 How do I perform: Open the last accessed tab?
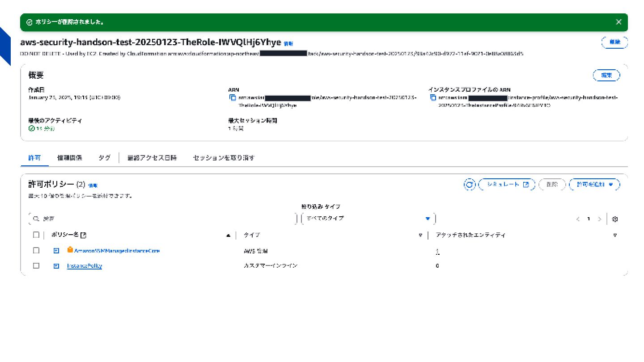click(152, 158)
